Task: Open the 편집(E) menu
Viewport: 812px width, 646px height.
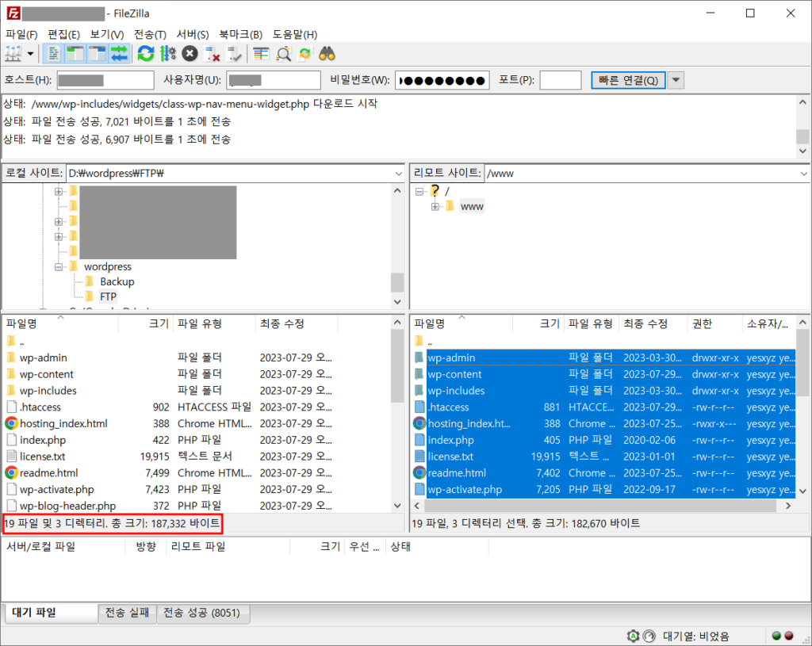Action: (x=63, y=34)
